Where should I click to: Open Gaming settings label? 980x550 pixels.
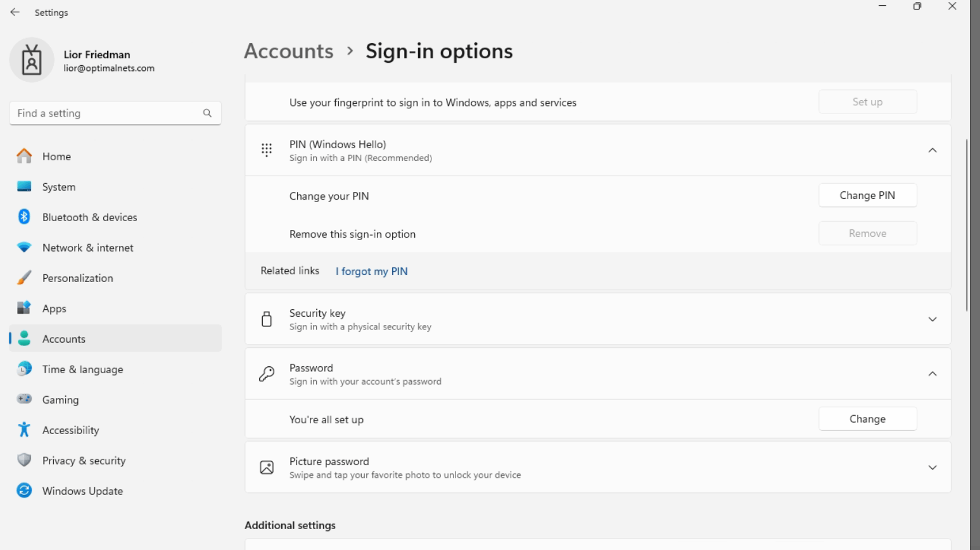61,400
